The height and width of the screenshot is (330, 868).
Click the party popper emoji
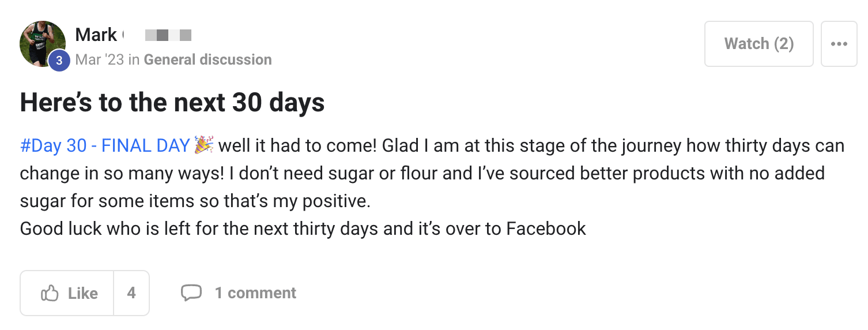point(204,145)
